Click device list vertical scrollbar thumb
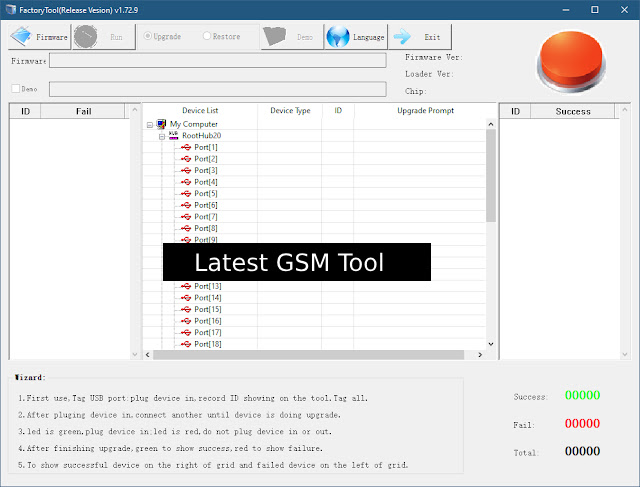640x487 pixels. tap(491, 176)
